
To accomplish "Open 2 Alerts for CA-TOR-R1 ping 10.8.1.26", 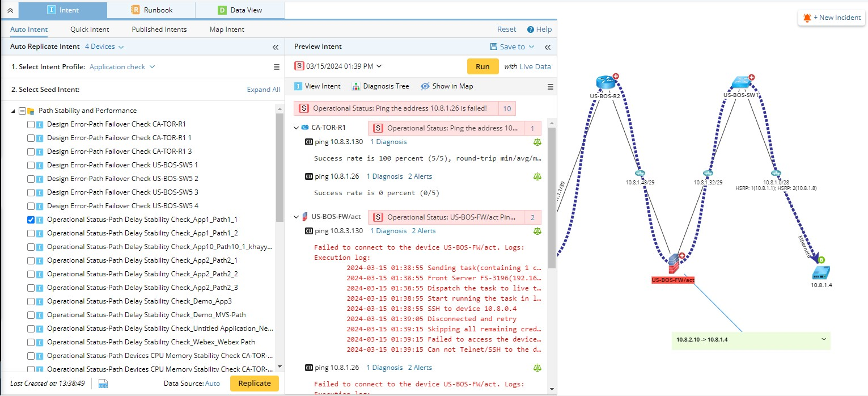I will (420, 176).
